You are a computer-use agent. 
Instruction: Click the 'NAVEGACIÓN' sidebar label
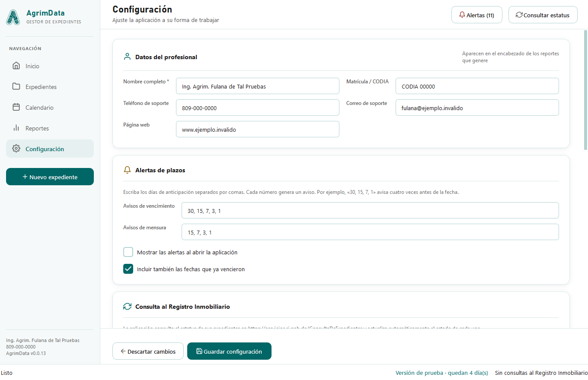pyautogui.click(x=25, y=49)
